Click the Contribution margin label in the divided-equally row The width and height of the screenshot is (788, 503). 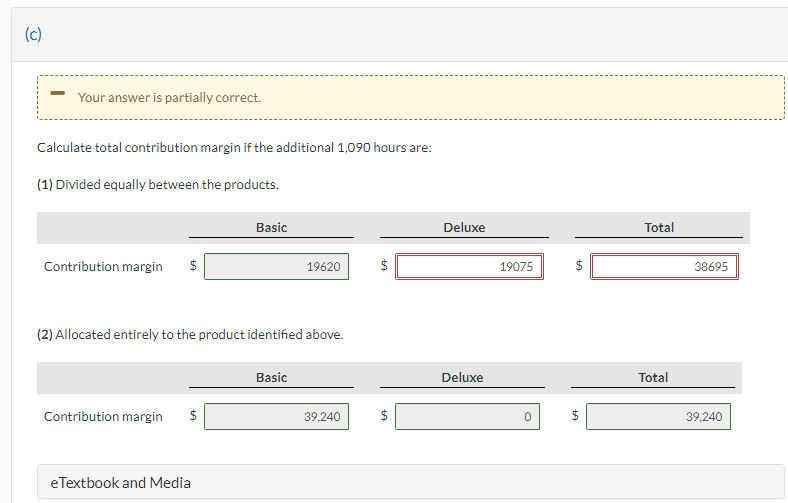[x=103, y=267]
